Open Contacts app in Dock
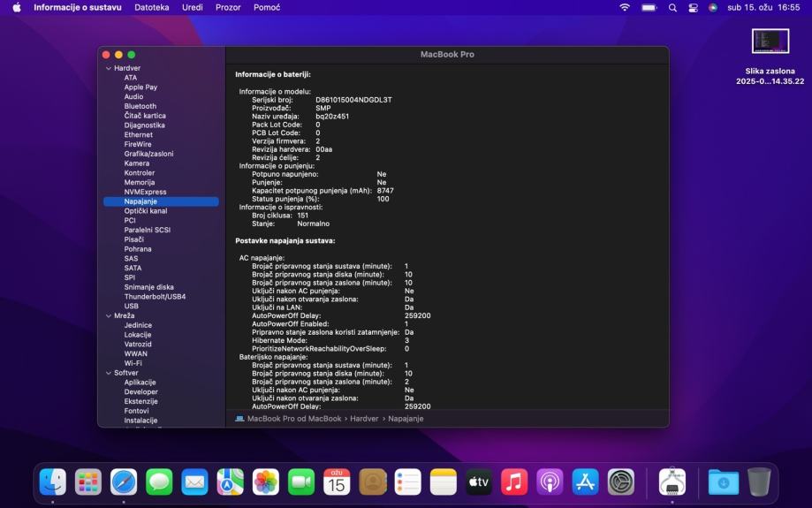 [372, 482]
